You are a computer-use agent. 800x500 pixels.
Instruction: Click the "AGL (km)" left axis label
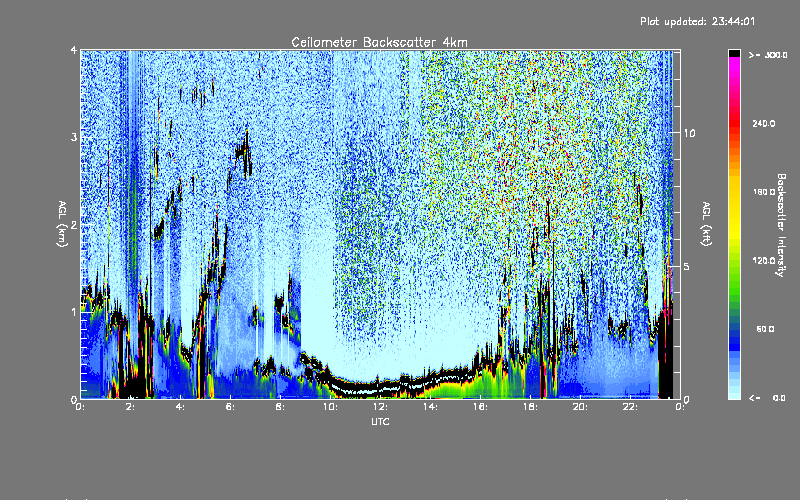click(62, 224)
